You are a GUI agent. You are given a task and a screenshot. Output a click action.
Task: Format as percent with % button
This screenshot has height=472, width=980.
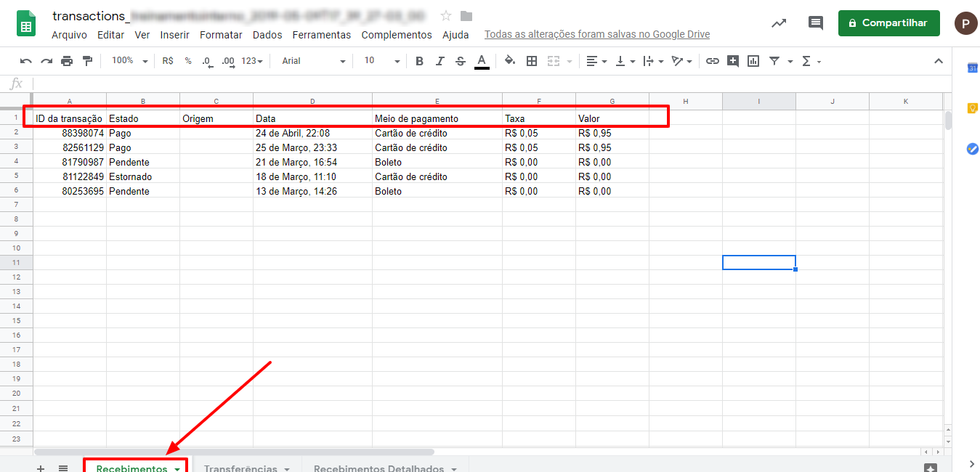tap(188, 61)
